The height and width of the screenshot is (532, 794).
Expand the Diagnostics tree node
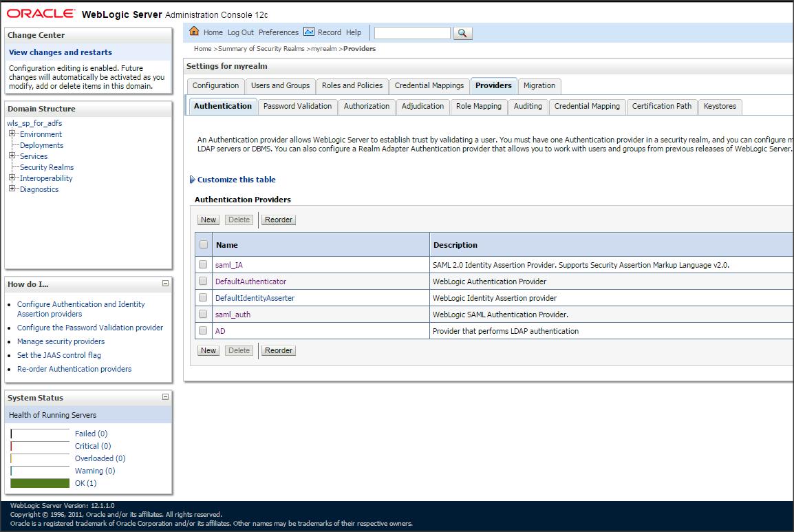pyautogui.click(x=12, y=189)
